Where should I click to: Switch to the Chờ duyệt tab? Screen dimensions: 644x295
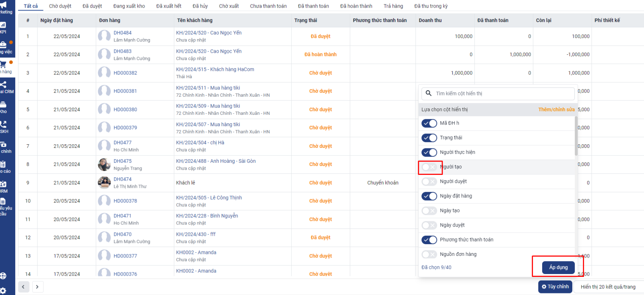60,6
